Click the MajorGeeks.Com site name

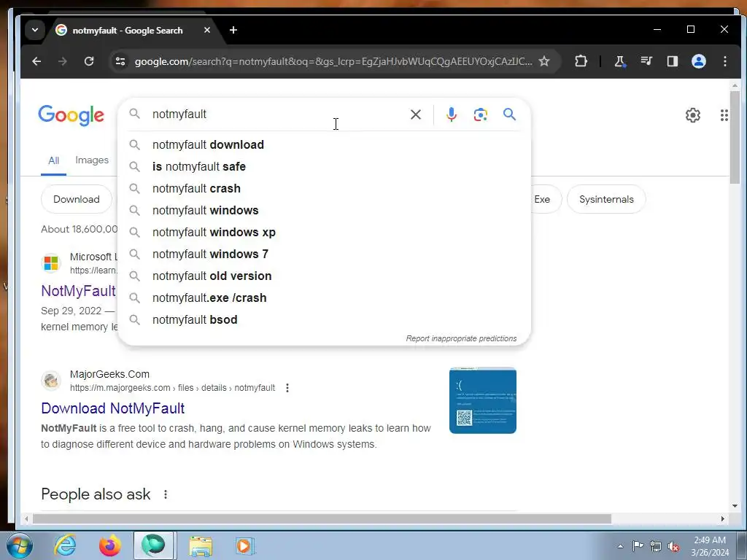(109, 374)
